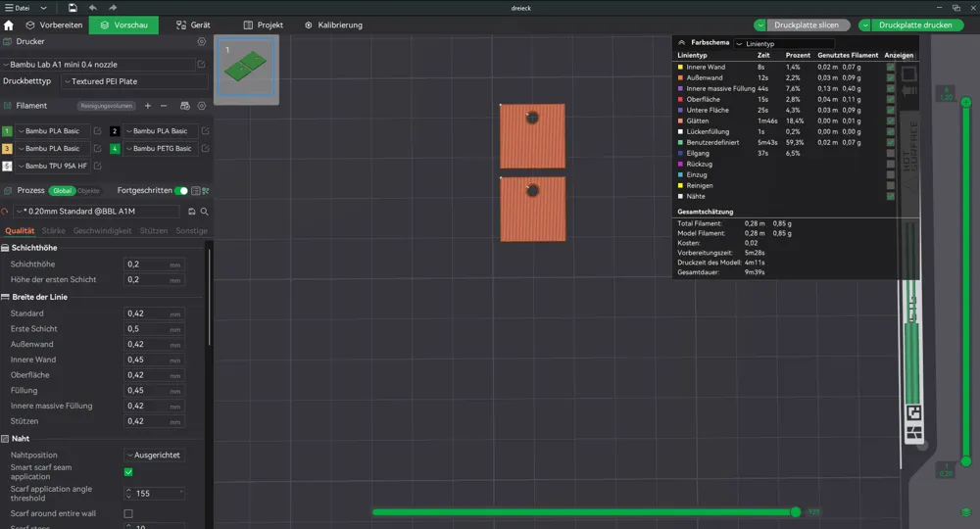Expand the Farbschema Linientyp dropdown
Image resolution: width=980 pixels, height=529 pixels.
coord(784,43)
